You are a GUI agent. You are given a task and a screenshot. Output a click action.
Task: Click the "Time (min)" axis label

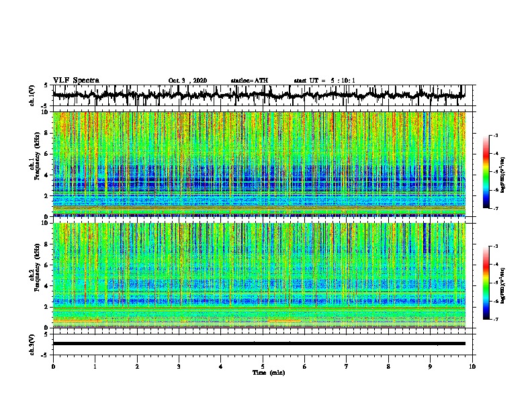pos(269,373)
